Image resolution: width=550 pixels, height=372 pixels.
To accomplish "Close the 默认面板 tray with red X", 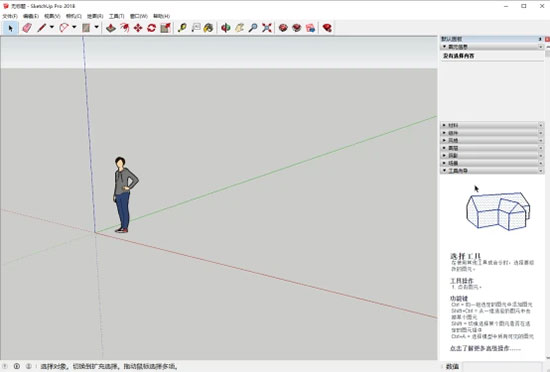I will pyautogui.click(x=547, y=39).
